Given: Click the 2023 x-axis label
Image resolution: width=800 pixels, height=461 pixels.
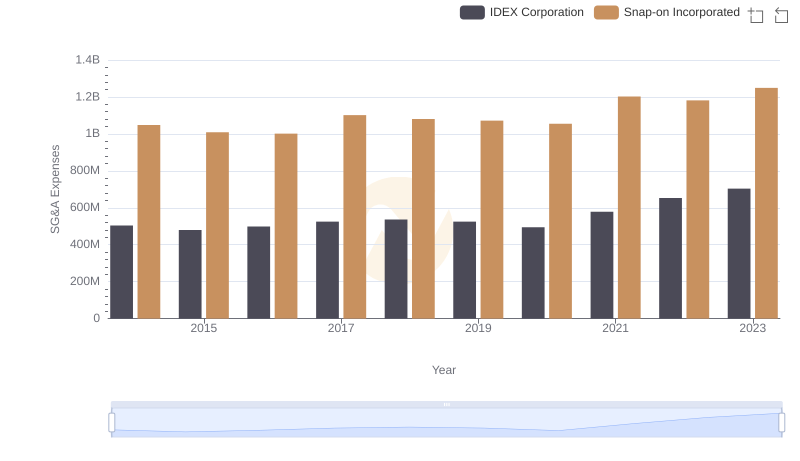Looking at the screenshot, I should pyautogui.click(x=753, y=328).
